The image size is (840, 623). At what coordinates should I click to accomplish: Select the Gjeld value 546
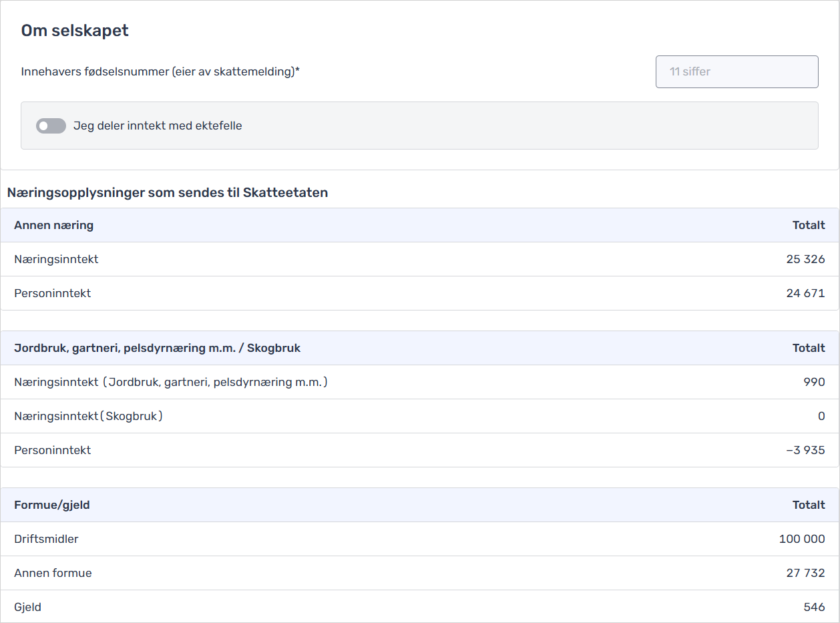pyautogui.click(x=814, y=607)
